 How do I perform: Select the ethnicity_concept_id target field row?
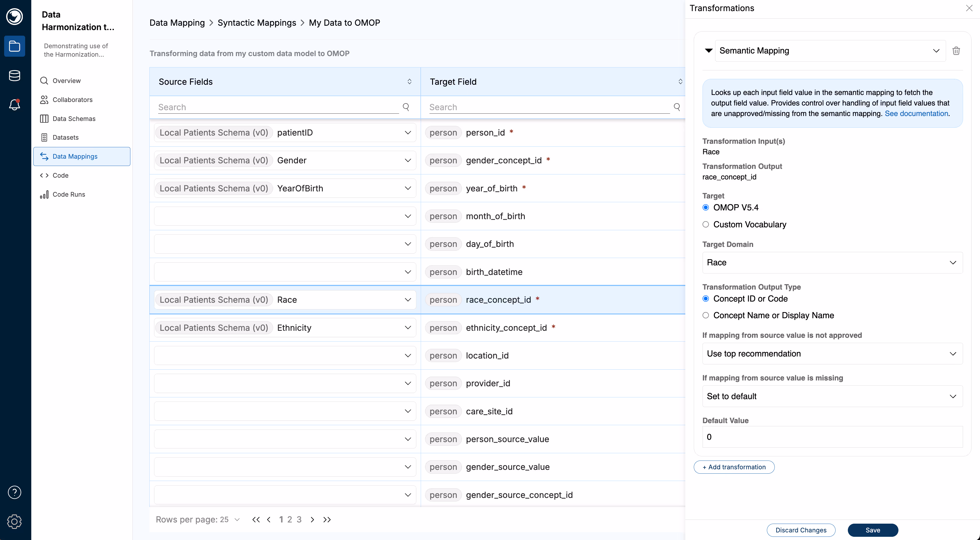tap(553, 328)
